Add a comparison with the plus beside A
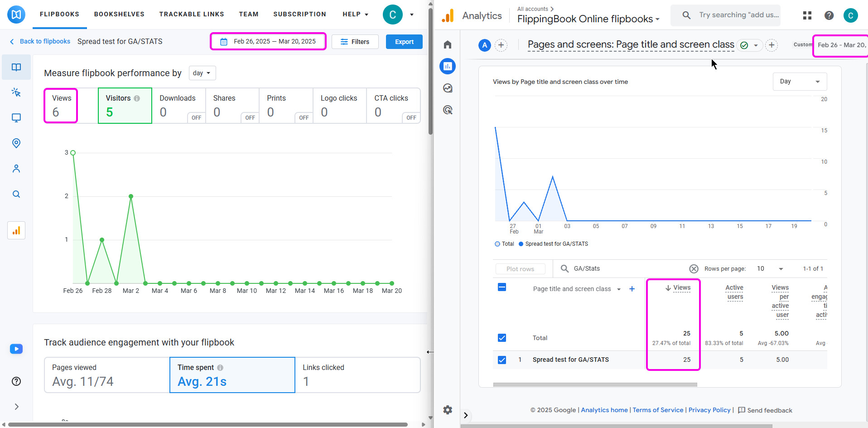This screenshot has height=428, width=868. (x=501, y=45)
